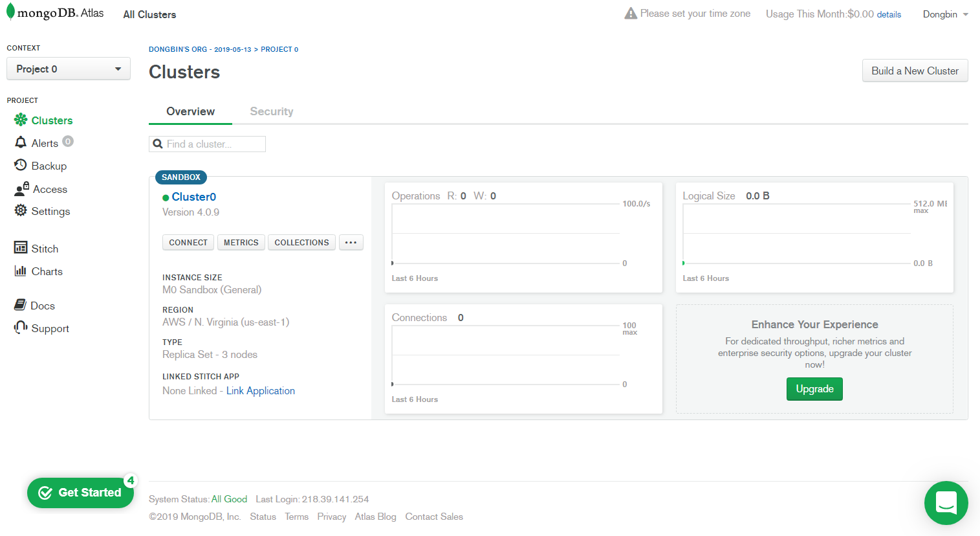Click the COLLECTIONS button
The height and width of the screenshot is (536, 980).
point(301,242)
